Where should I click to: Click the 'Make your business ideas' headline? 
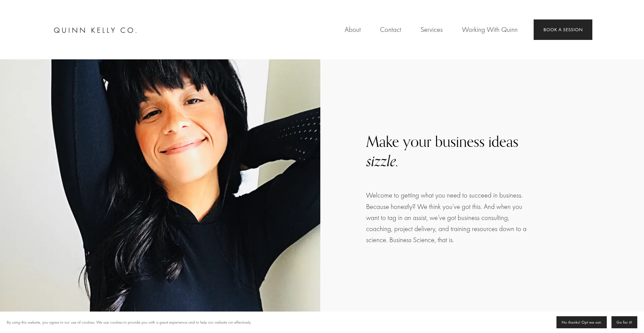click(442, 142)
